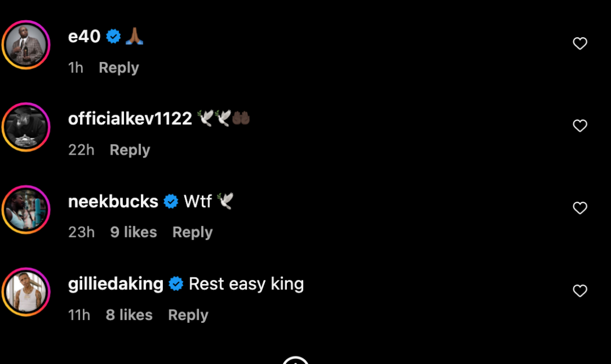Click the verified badge next to e40

114,37
